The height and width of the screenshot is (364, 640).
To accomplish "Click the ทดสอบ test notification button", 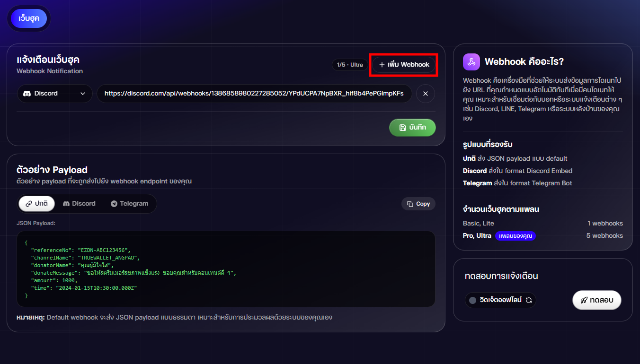I will (596, 300).
